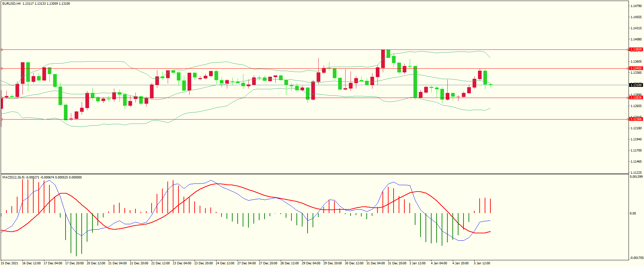Click the 15 Dec 2021 date on time axis
644x267 pixels.
tap(10, 263)
